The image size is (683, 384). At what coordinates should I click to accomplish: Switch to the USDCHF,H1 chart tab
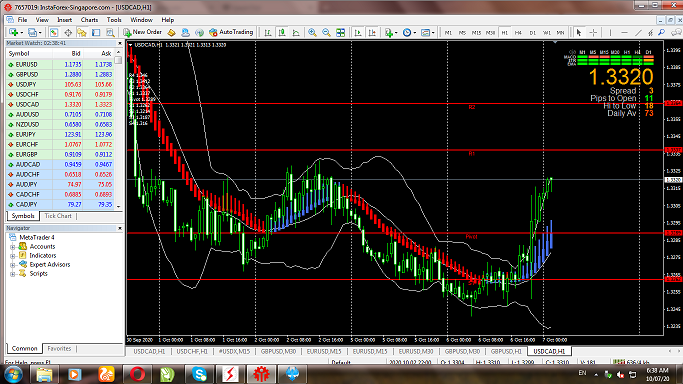click(x=192, y=351)
